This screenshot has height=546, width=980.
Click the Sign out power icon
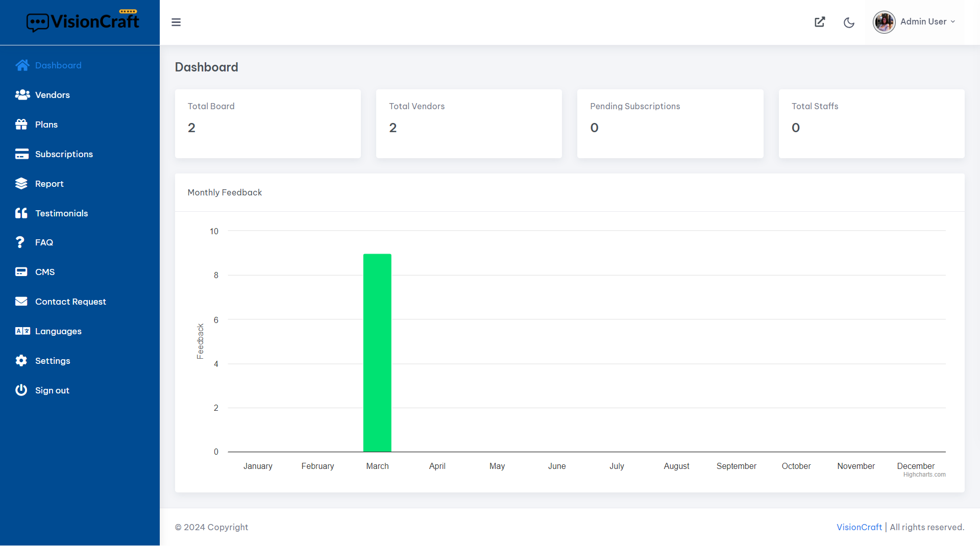click(21, 390)
